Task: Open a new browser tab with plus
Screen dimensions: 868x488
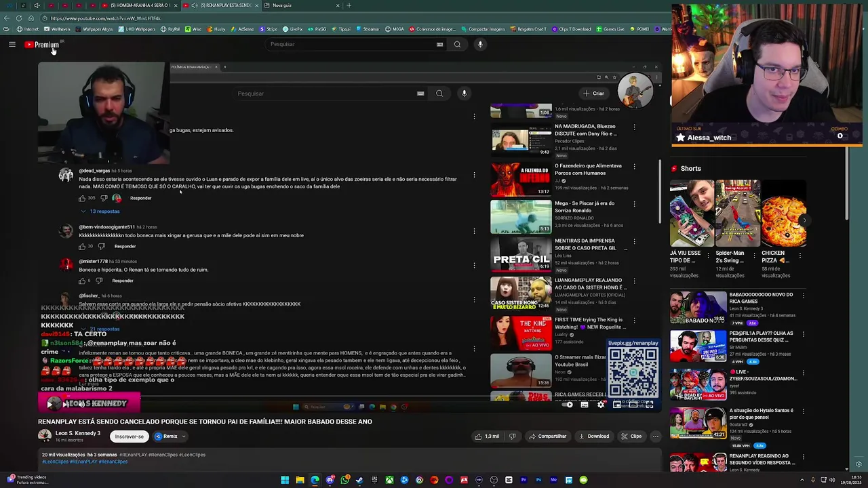Action: pos(349,5)
